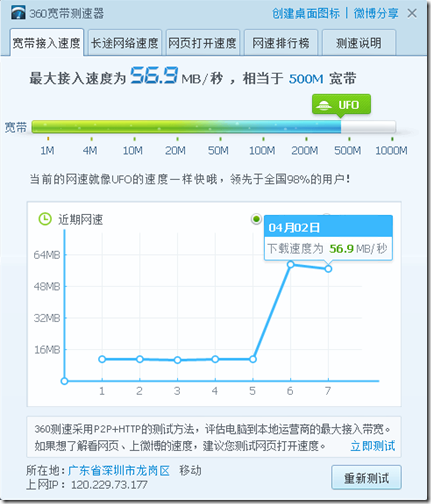The height and width of the screenshot is (504, 431).
Task: Click the 04月02日 tooltip header
Action: 328,227
